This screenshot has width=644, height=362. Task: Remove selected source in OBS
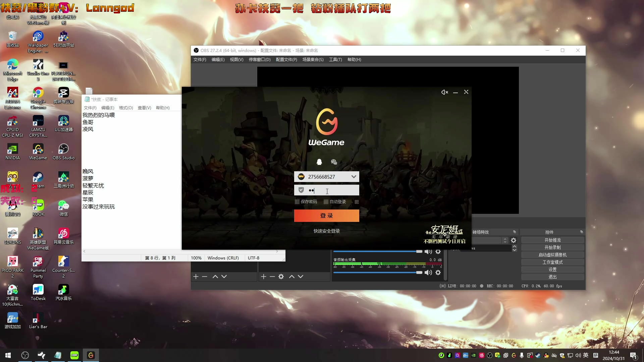[272, 277]
